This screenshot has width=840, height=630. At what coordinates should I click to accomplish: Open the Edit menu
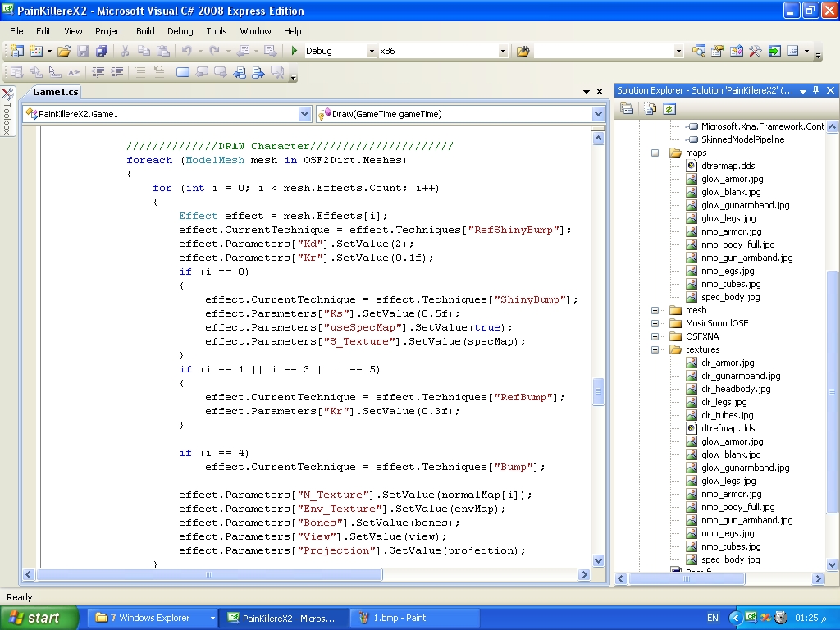pyautogui.click(x=43, y=31)
